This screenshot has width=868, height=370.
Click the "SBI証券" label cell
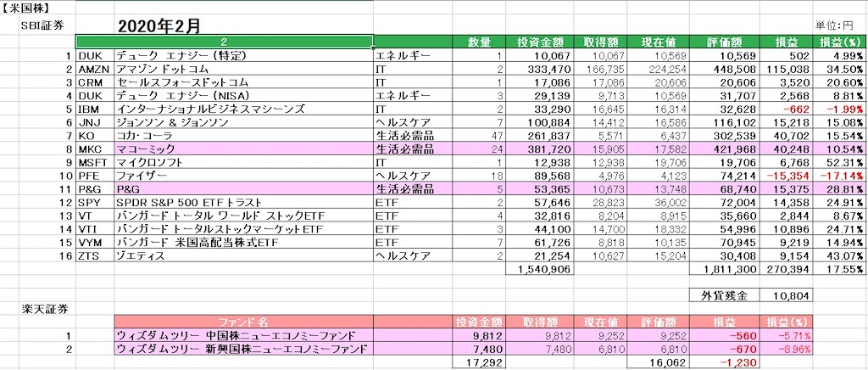pyautogui.click(x=42, y=27)
